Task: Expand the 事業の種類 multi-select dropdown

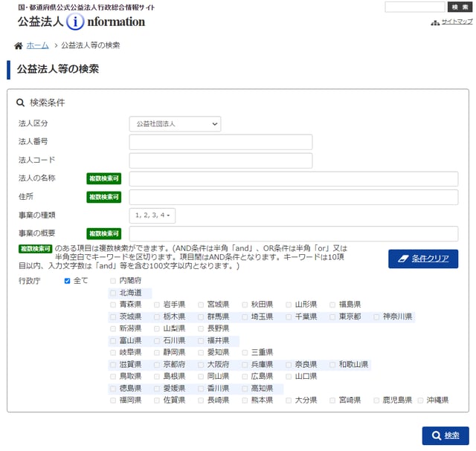Action: click(152, 215)
